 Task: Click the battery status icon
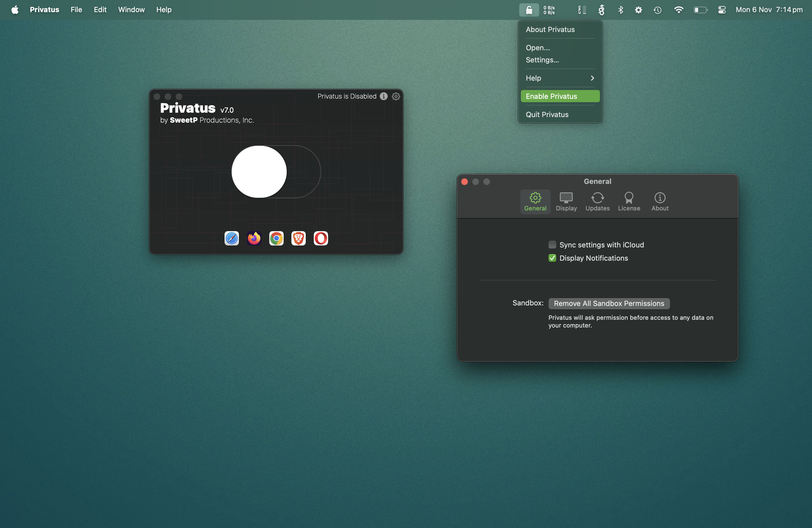click(x=700, y=10)
